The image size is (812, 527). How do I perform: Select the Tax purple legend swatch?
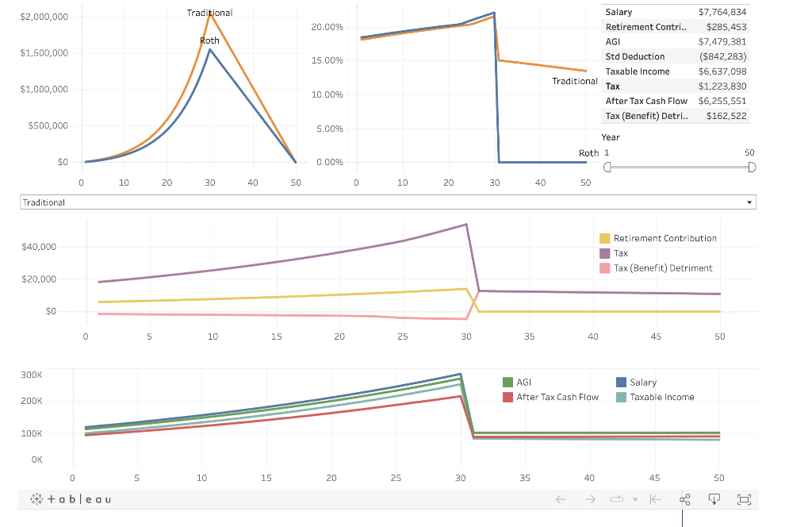tap(604, 253)
